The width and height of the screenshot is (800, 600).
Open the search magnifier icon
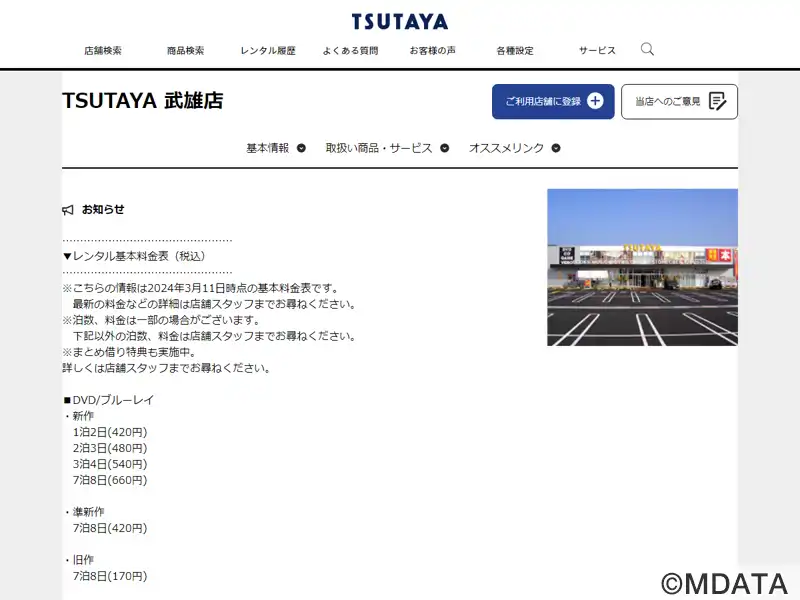(647, 49)
